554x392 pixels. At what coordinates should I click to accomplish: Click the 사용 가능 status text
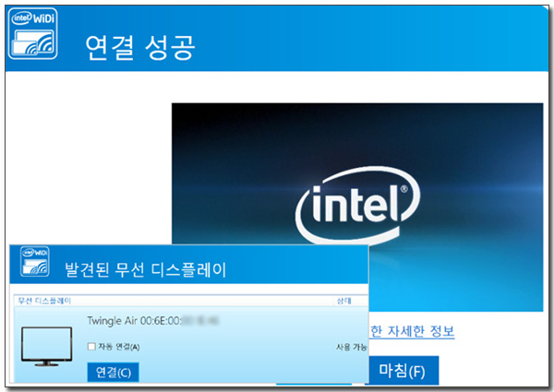point(352,347)
